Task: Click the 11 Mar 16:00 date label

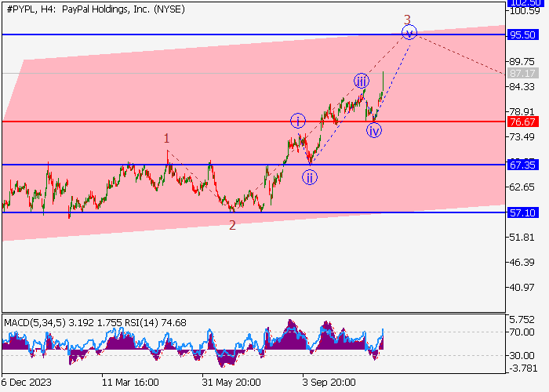Action: pos(130,383)
